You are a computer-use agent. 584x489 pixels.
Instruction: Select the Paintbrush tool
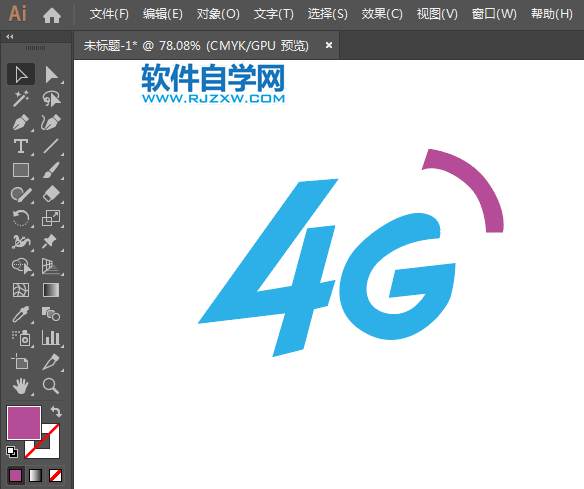(51, 170)
